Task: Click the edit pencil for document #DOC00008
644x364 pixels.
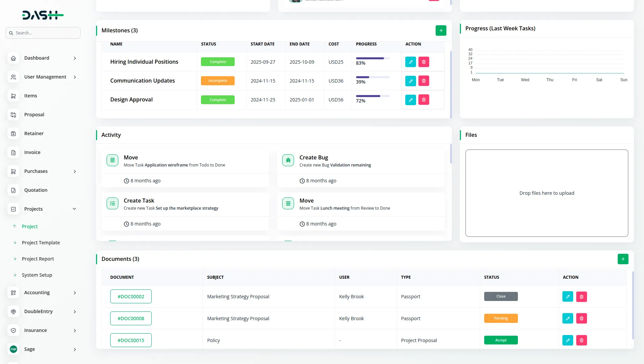Action: [x=568, y=318]
